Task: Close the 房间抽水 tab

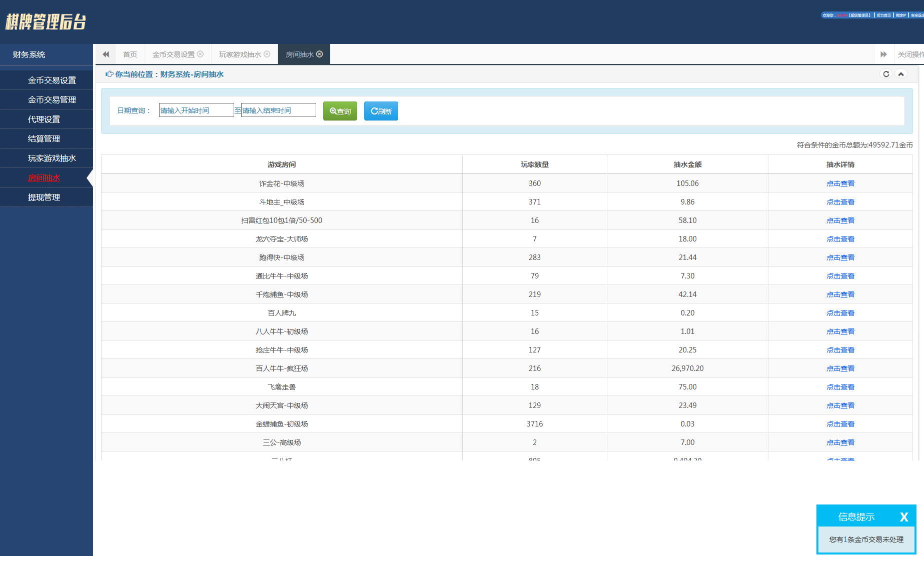Action: (320, 54)
